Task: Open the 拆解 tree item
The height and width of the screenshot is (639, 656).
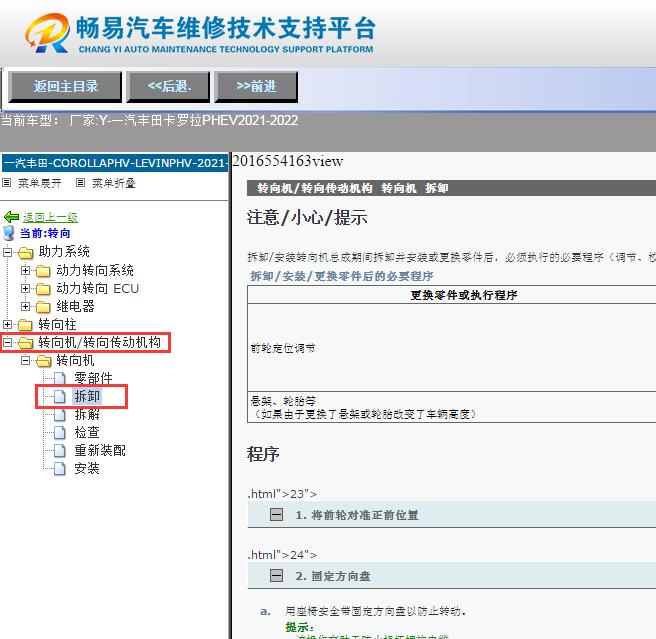Action: click(87, 414)
